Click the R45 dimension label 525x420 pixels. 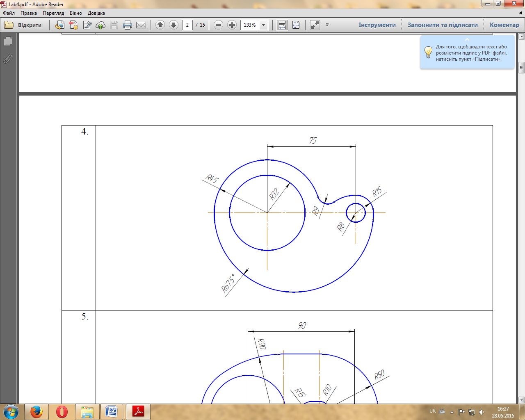[212, 179]
